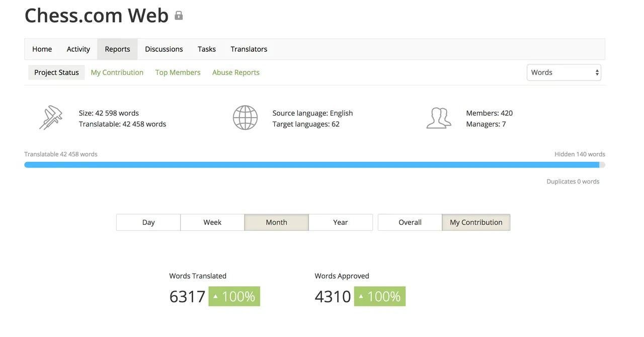
Task: Switch the period to Day
Action: click(x=148, y=222)
